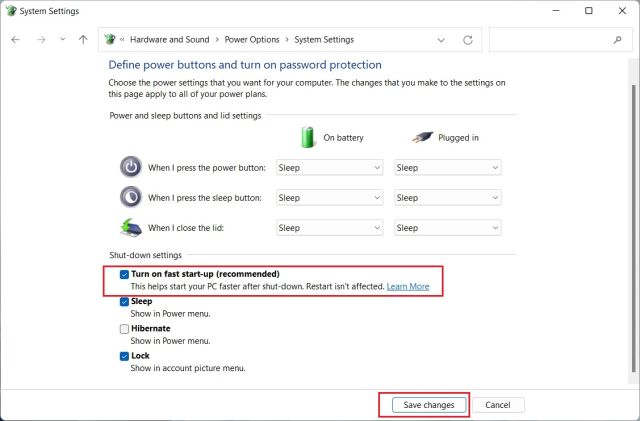Go to Power Options breadcrumb
Screen dimensions: 640x421
coord(254,40)
